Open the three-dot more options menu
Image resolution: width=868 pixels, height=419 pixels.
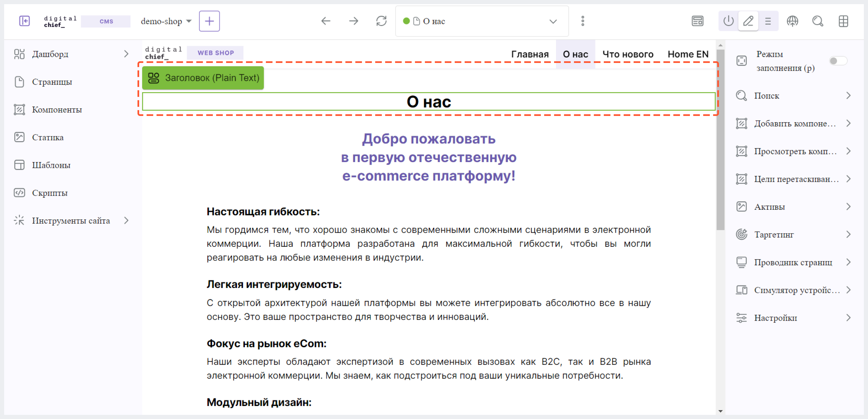click(583, 21)
